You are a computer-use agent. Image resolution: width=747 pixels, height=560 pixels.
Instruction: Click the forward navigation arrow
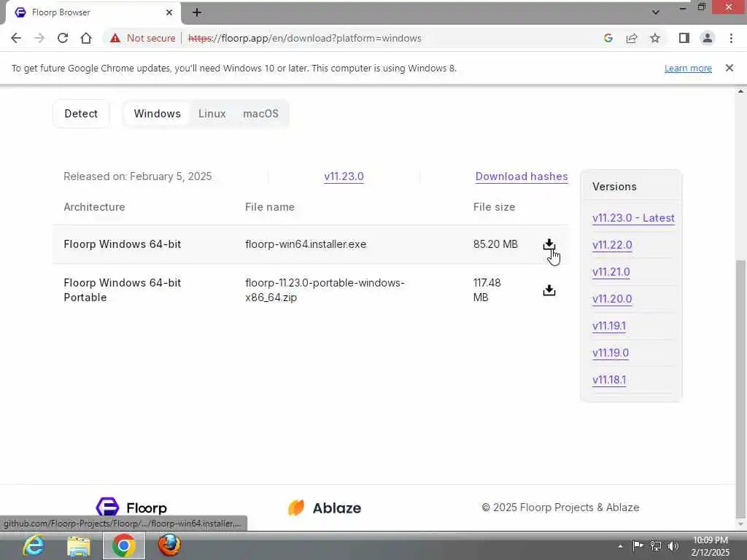[39, 38]
